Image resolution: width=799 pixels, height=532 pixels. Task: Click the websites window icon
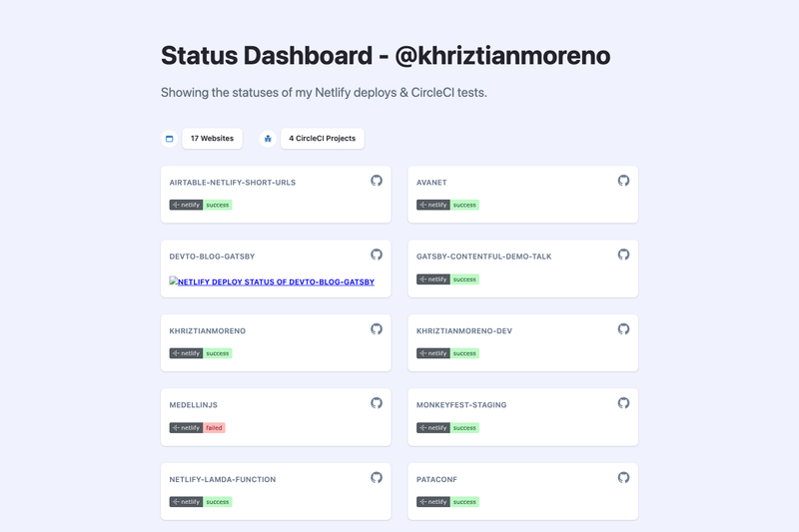(x=169, y=139)
